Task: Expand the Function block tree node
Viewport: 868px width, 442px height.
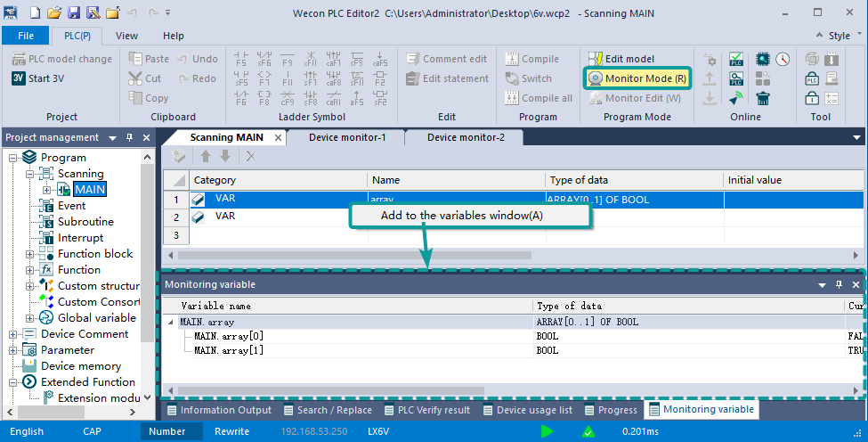Action: (30, 254)
